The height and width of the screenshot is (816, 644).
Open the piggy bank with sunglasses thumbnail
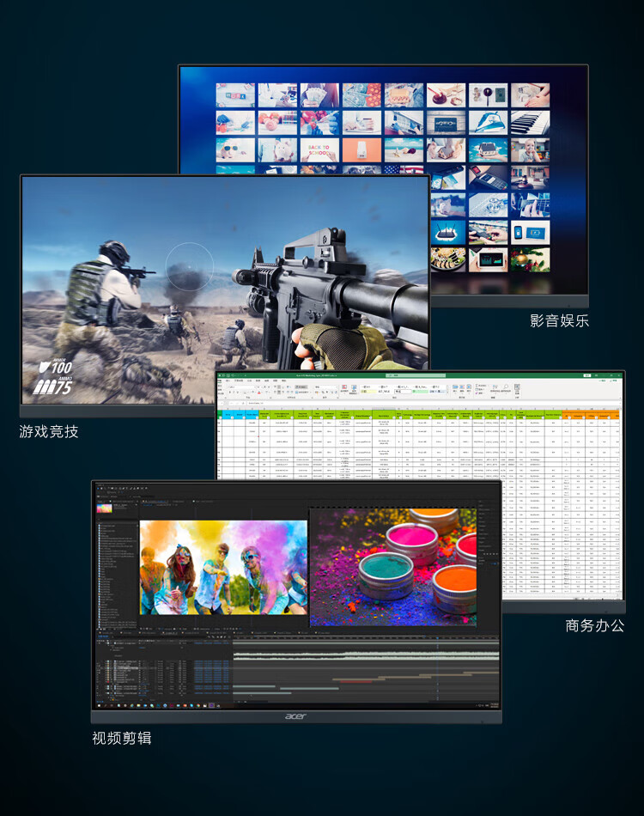(235, 149)
